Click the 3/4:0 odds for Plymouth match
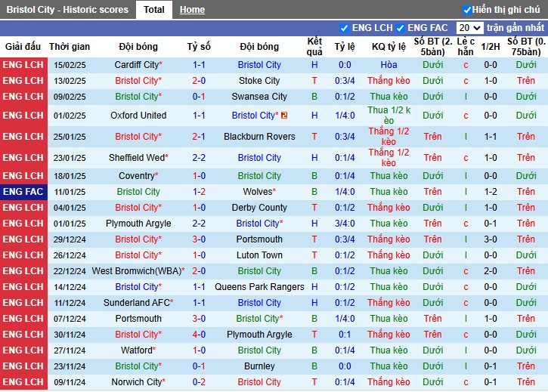548x392 pixels. tap(345, 224)
